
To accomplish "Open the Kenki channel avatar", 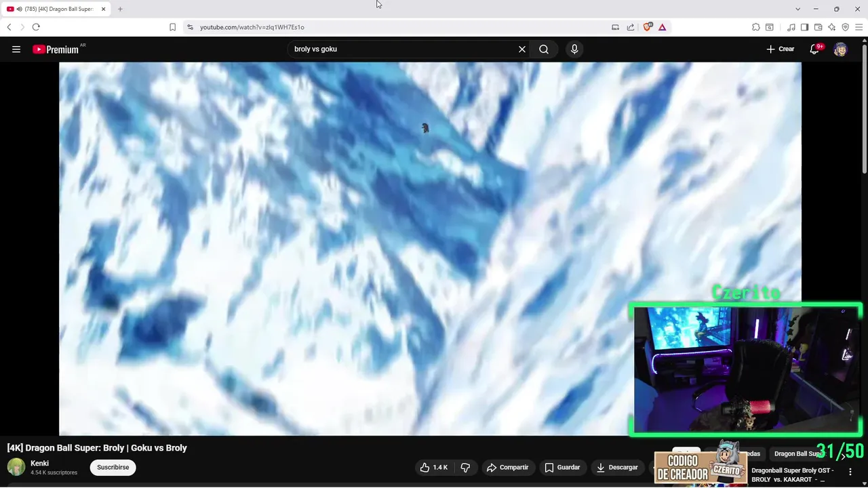I will pyautogui.click(x=16, y=467).
